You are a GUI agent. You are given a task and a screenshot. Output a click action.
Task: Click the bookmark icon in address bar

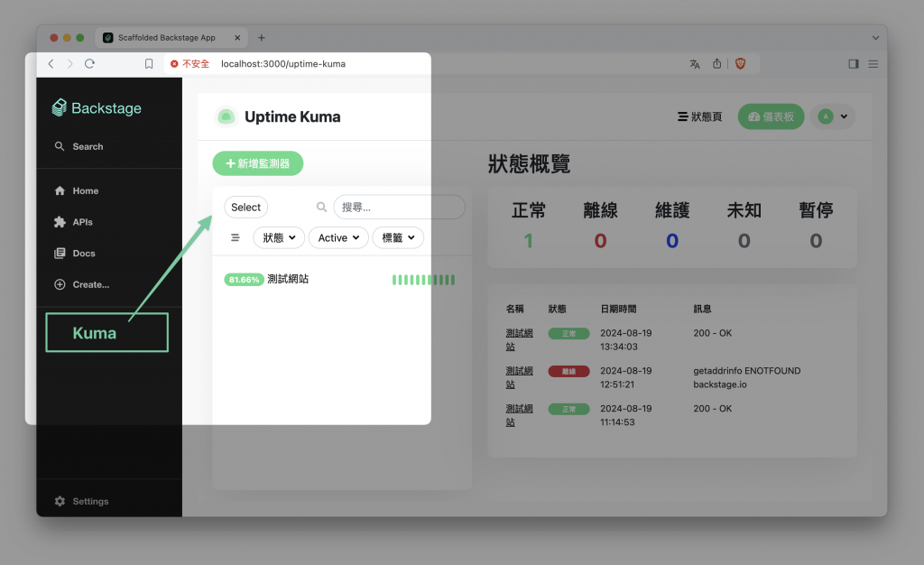(149, 63)
